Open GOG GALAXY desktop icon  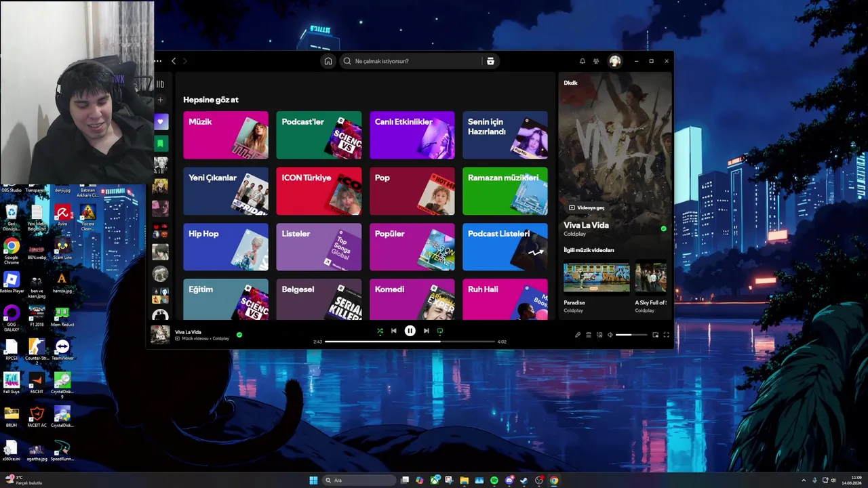pyautogui.click(x=12, y=317)
